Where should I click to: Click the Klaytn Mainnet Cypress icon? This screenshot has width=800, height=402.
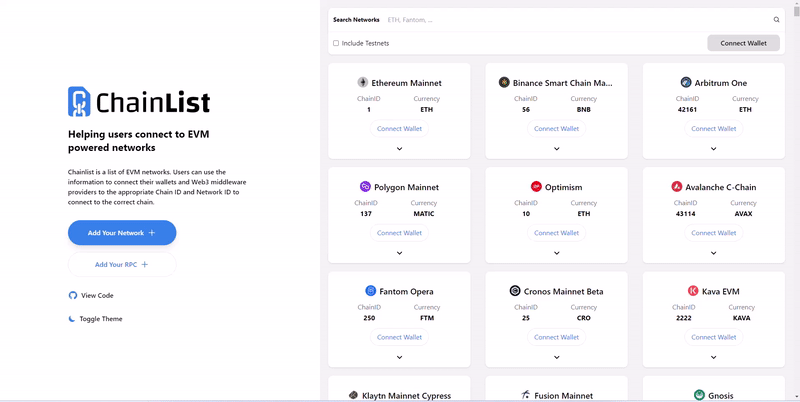pos(353,395)
